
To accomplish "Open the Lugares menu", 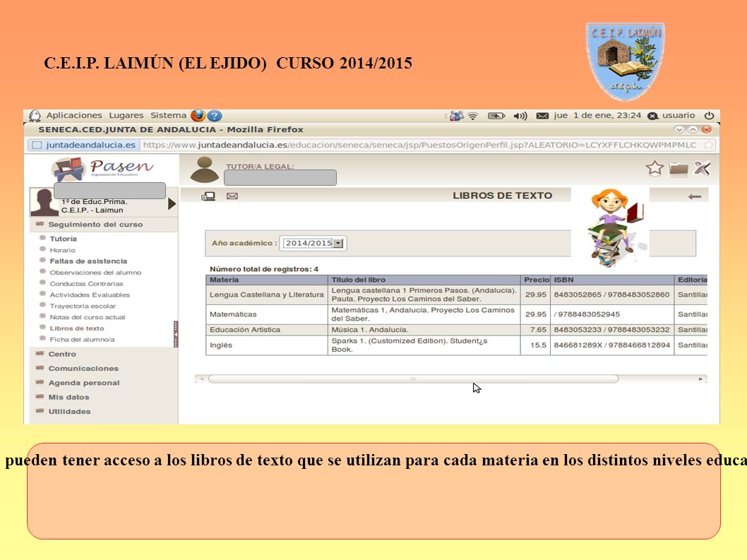I will click(x=126, y=115).
